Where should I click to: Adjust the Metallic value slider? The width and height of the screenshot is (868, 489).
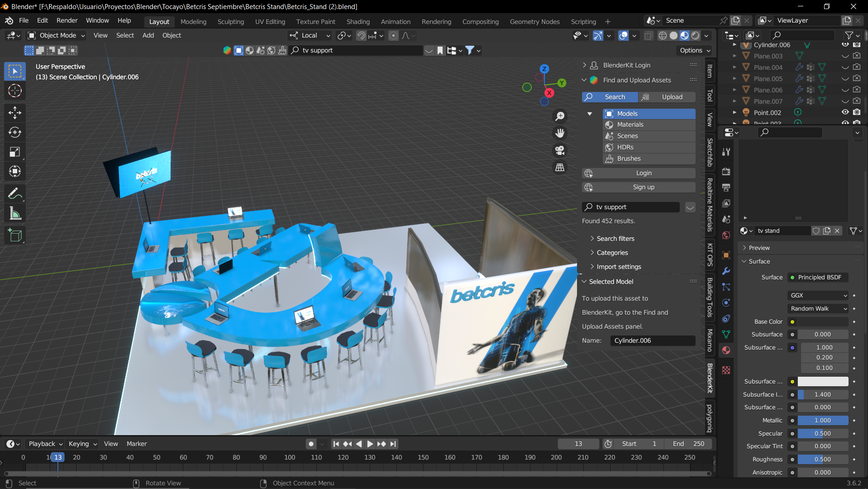(823, 421)
